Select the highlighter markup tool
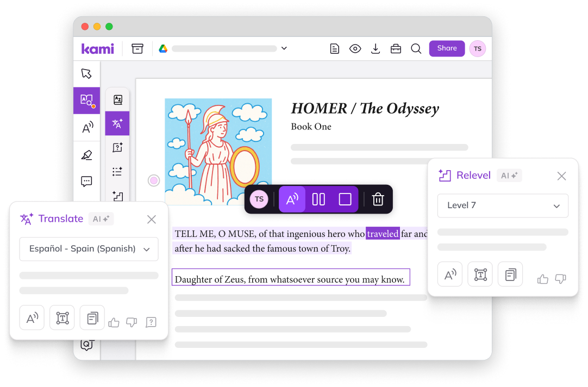 tap(86, 155)
